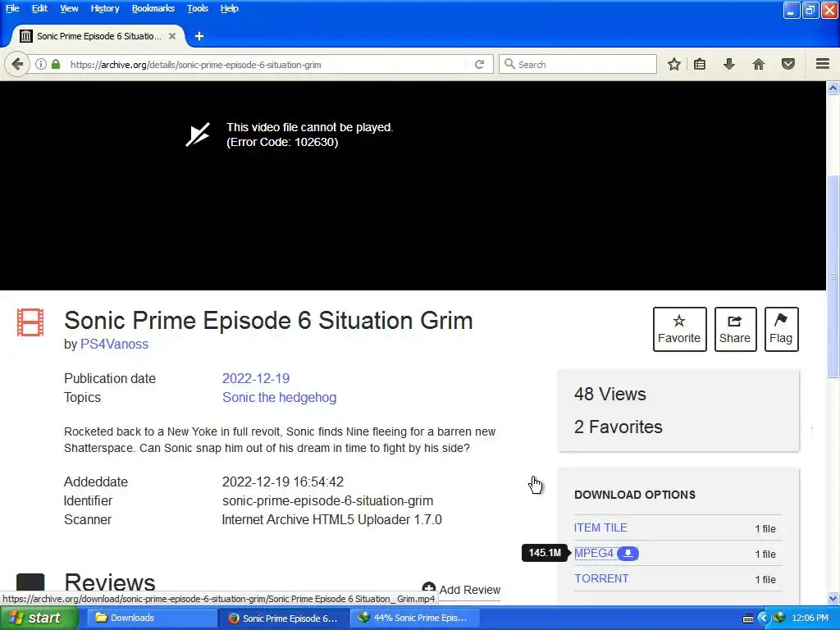Open the 2022-12-19 publication date link
840x630 pixels.
[x=256, y=378]
